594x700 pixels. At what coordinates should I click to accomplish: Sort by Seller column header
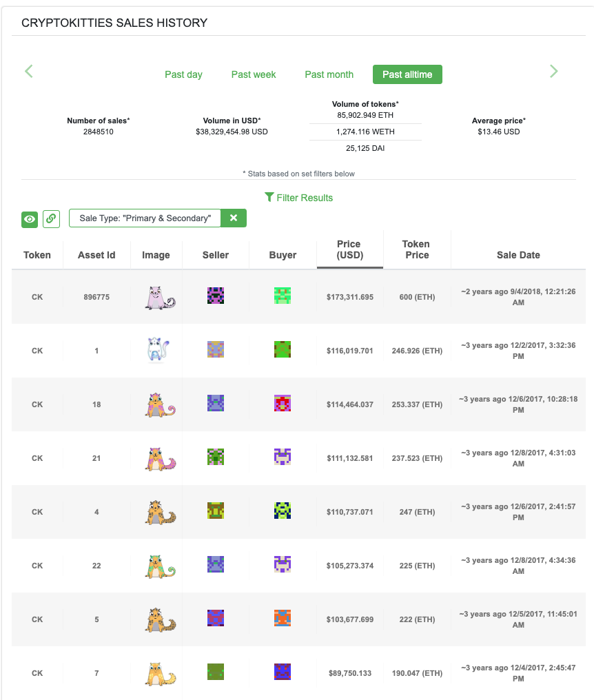tap(216, 255)
